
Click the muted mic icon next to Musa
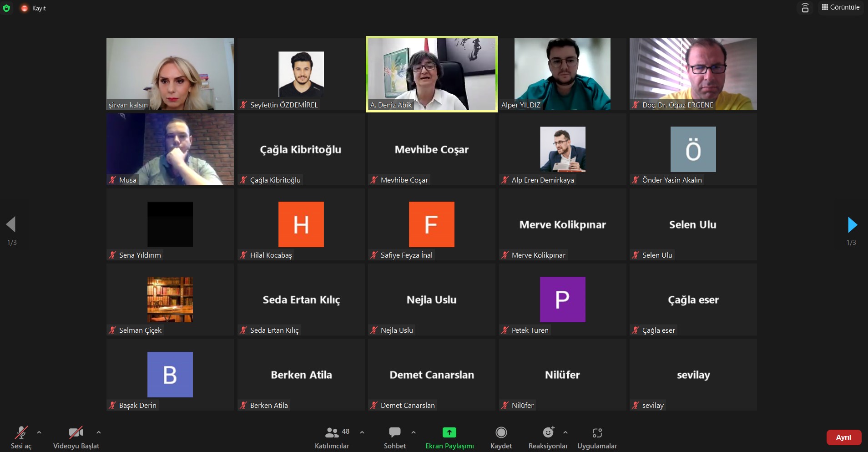tap(112, 180)
